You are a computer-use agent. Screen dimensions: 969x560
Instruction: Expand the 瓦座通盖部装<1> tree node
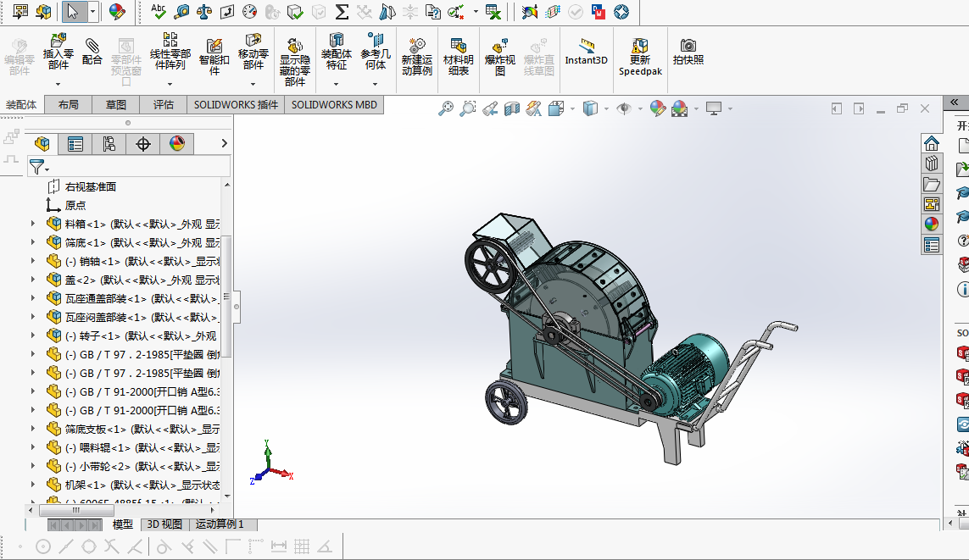click(33, 298)
